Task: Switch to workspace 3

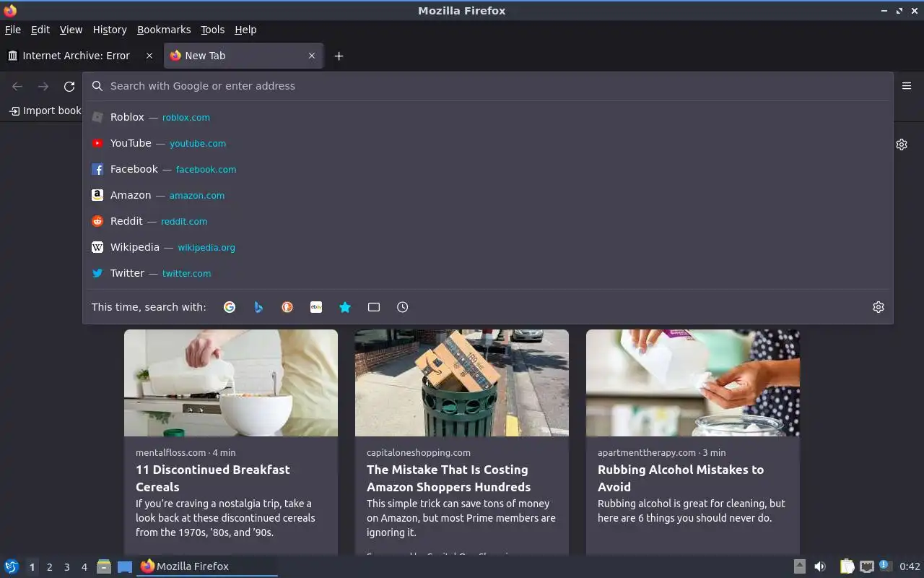Action: pos(66,567)
